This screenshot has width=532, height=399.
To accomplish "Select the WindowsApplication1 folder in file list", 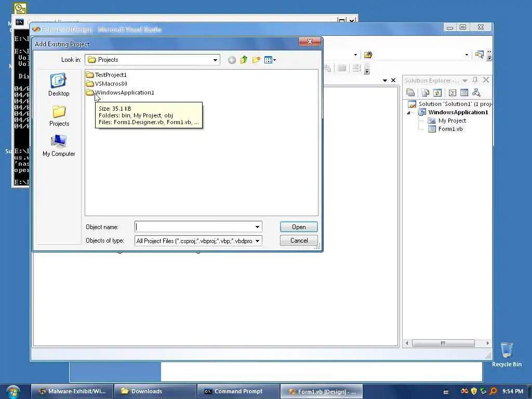I will pos(120,92).
